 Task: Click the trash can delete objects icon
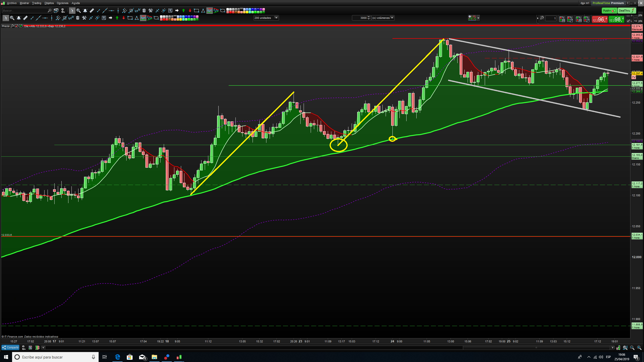click(x=144, y=11)
